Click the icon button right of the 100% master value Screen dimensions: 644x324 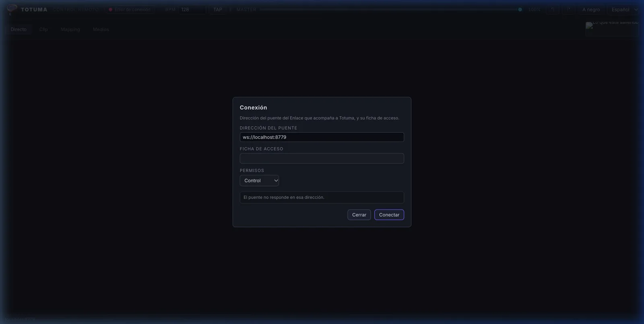point(553,10)
